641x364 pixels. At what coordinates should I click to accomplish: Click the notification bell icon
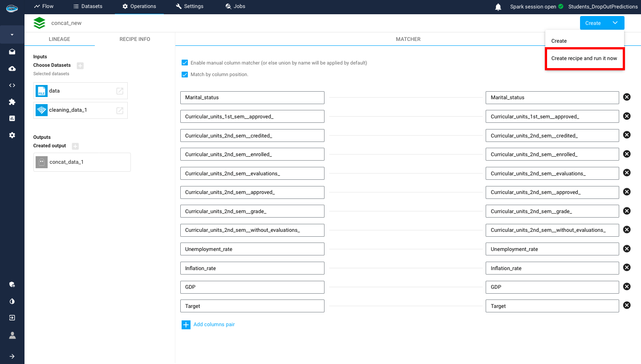click(x=498, y=7)
